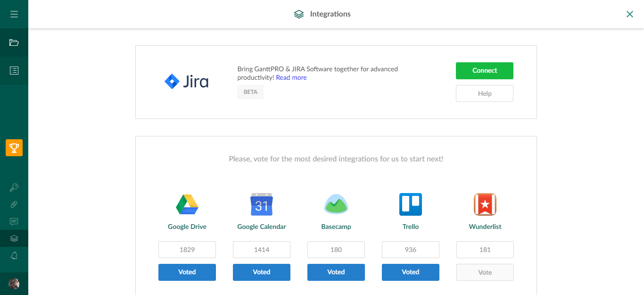Click the Google Drive logo icon
The height and width of the screenshot is (295, 644).
point(187,204)
